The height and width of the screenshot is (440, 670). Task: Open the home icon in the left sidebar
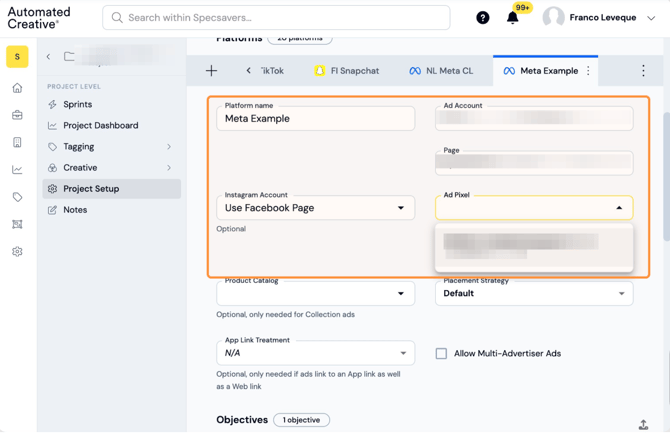(x=17, y=88)
